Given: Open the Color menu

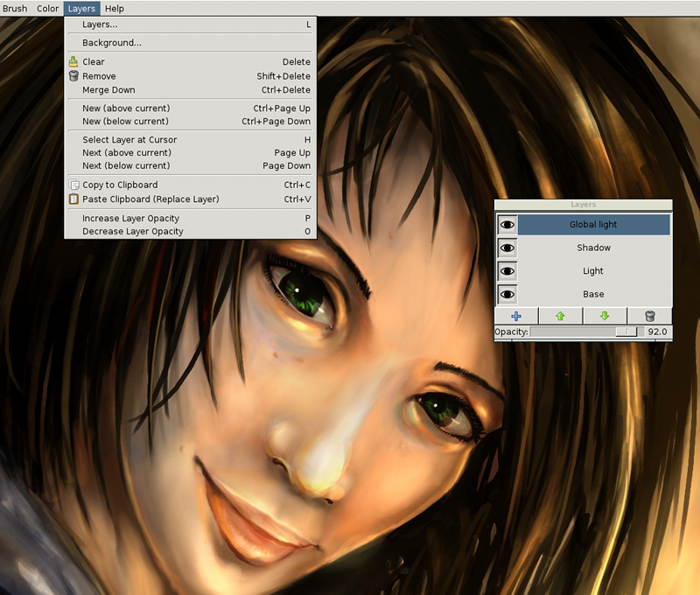Looking at the screenshot, I should [47, 9].
